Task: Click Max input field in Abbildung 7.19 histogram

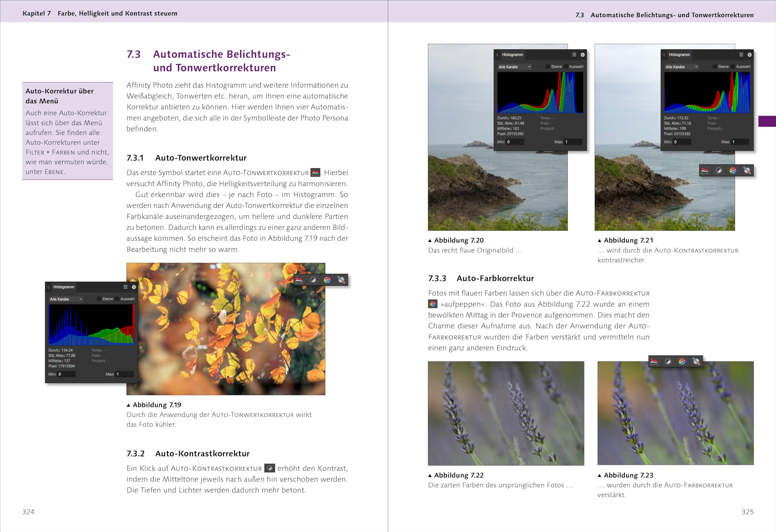Action: point(124,374)
